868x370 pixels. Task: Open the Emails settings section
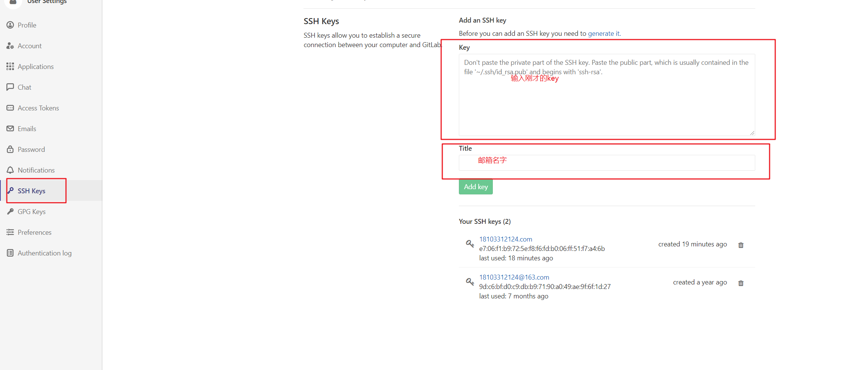[x=26, y=128]
